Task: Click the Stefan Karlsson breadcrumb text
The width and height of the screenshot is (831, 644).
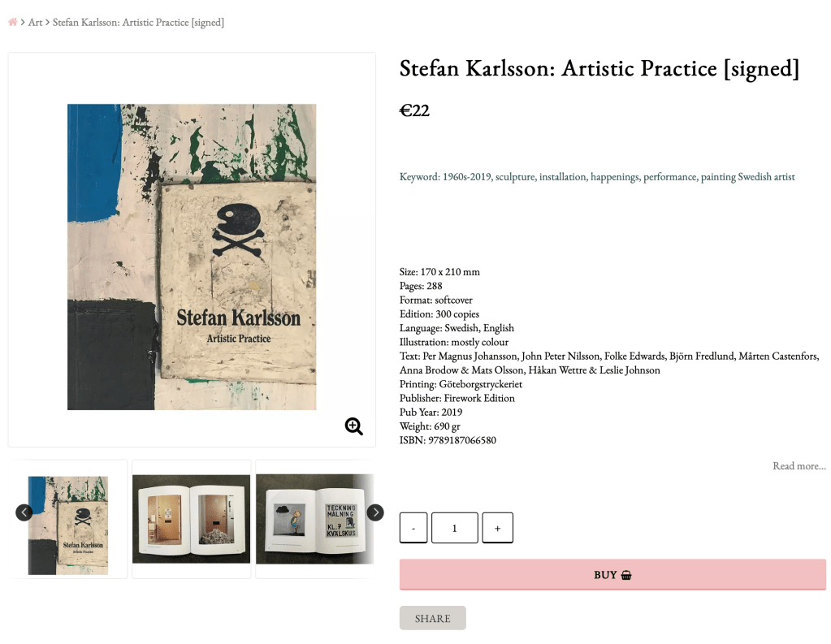Action: pyautogui.click(x=138, y=22)
